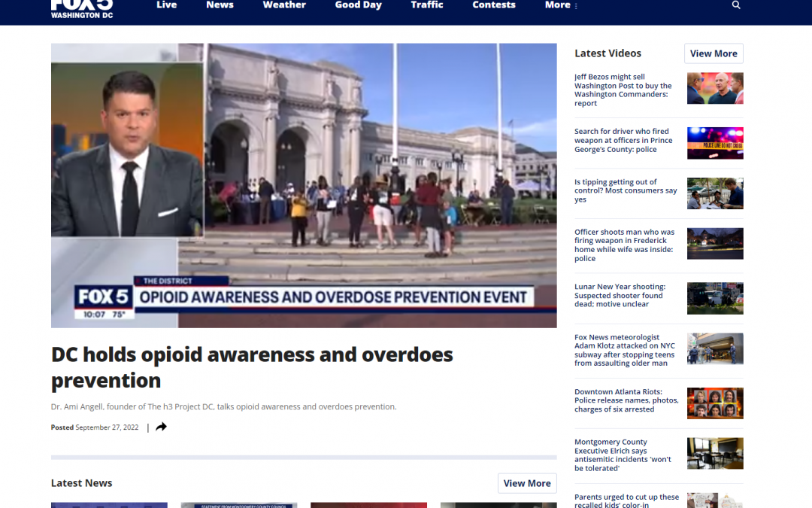
Task: Click the tipping story restaurant thumbnail
Action: (715, 193)
